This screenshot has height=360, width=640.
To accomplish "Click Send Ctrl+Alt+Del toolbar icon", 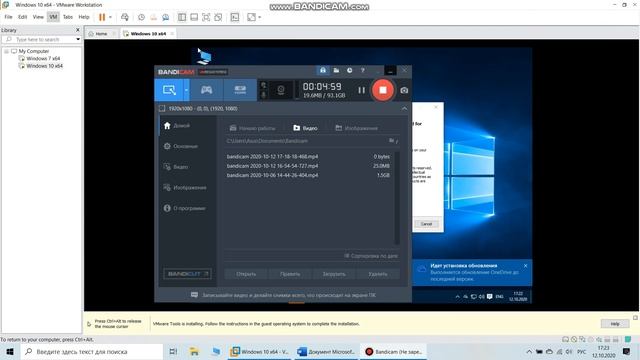I will coord(125,17).
